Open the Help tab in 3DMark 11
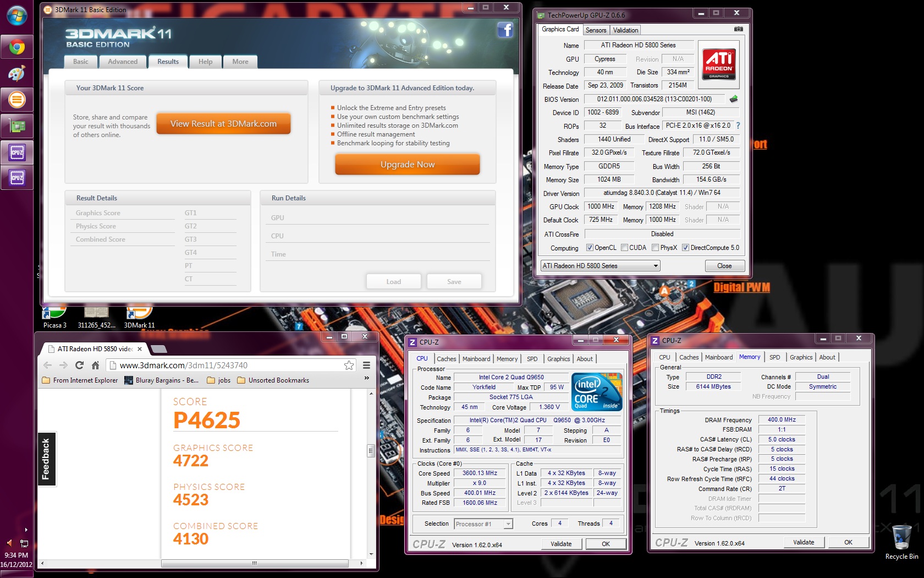This screenshot has height=578, width=924. (x=206, y=62)
